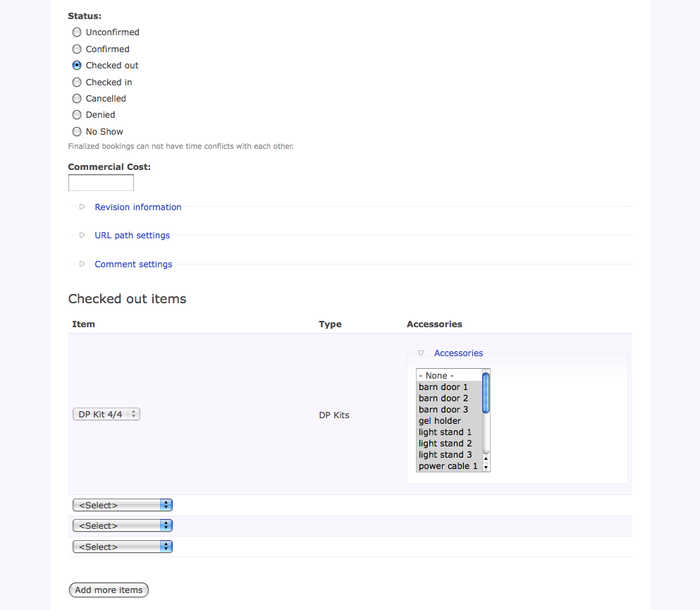Open the last <Select> item dropdown
The width and height of the screenshot is (700, 610).
[x=122, y=546]
